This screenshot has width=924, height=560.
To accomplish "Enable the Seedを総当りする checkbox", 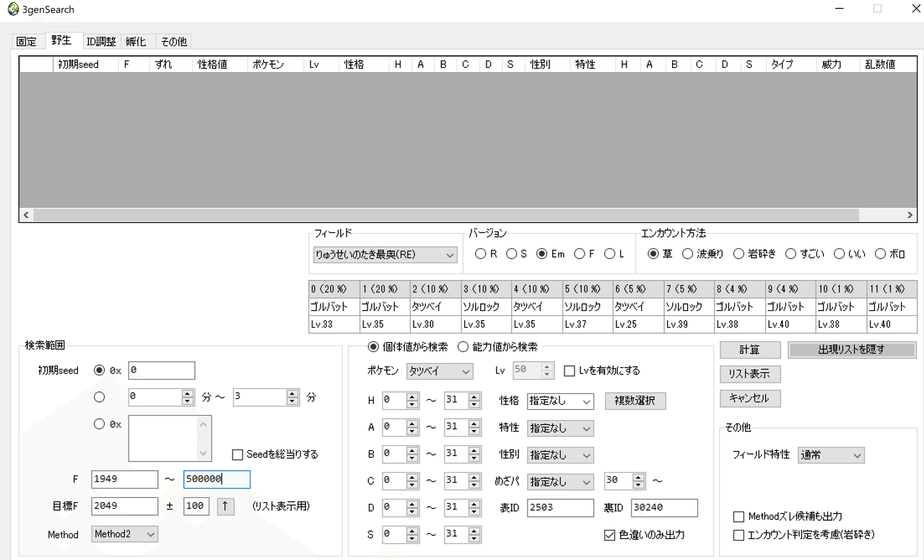I will (237, 454).
